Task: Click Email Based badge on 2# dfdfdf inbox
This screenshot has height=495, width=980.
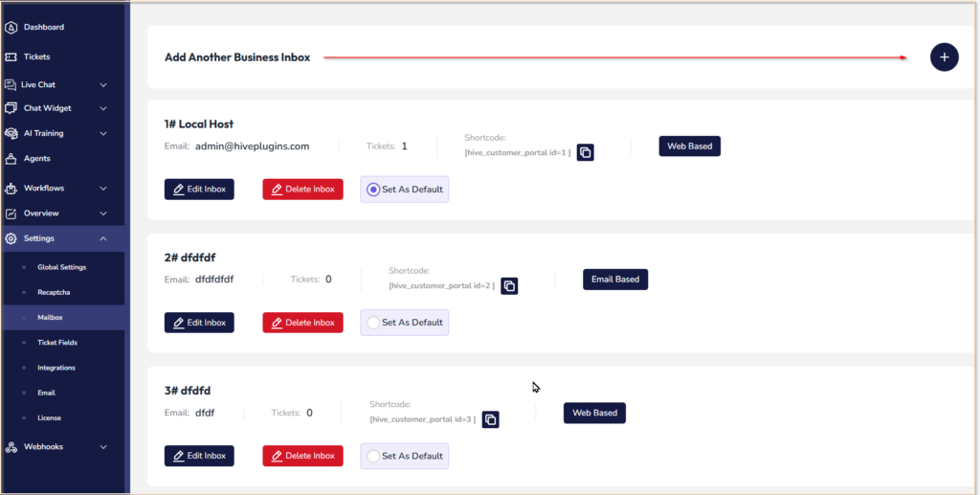Action: pos(615,280)
